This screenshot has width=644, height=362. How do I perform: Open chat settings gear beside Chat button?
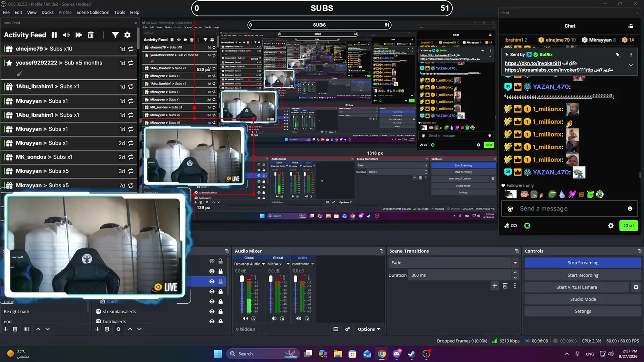[x=611, y=226]
